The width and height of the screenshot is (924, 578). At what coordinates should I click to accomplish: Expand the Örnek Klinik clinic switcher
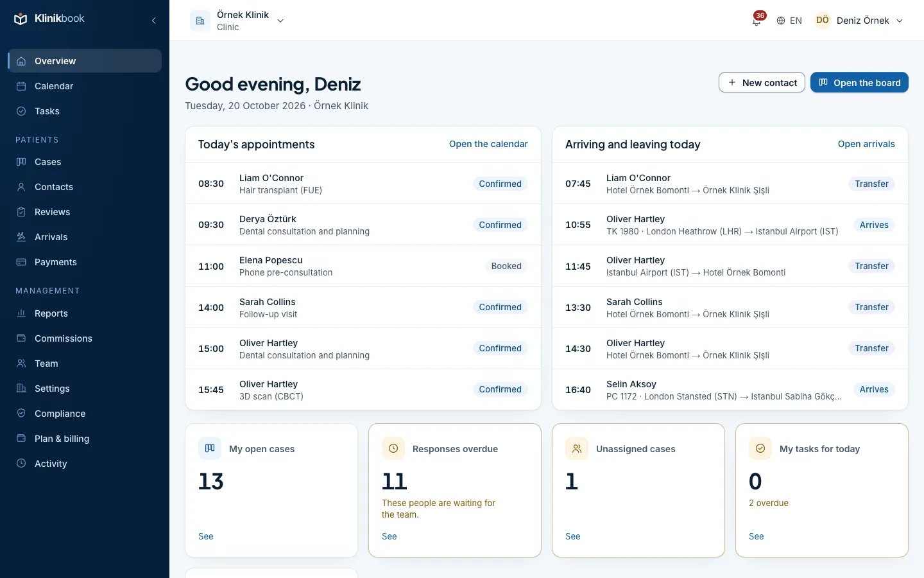pyautogui.click(x=237, y=21)
